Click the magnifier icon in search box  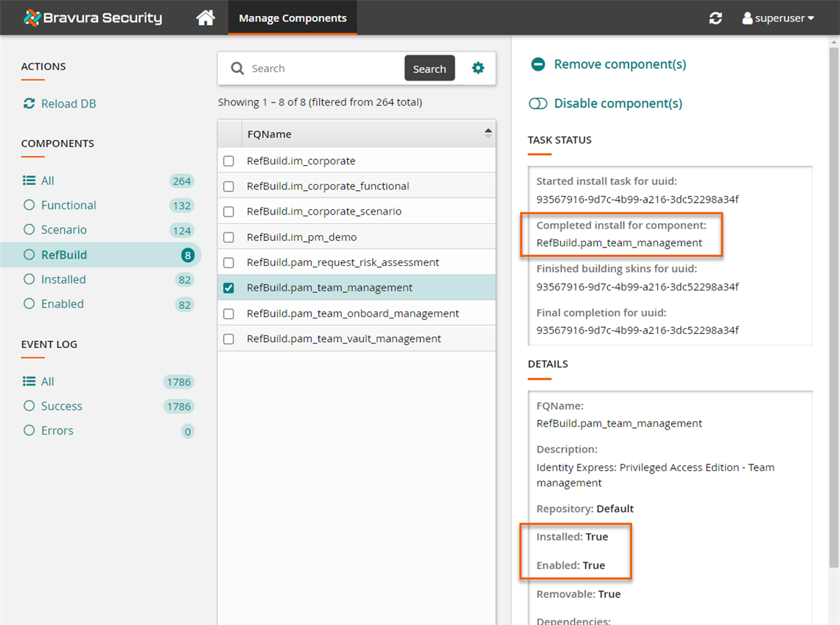click(237, 69)
